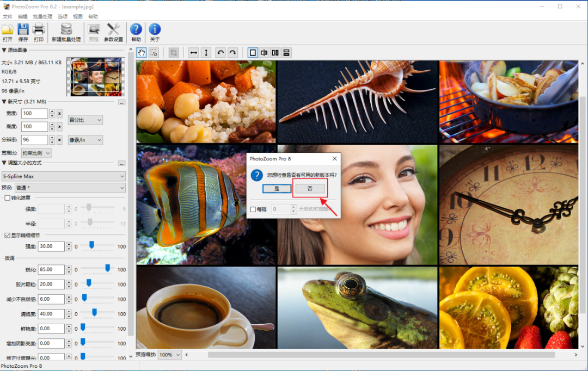This screenshot has height=371, width=588.
Task: Click the 显示精细细节 强度 slider handle
Action: (91, 245)
